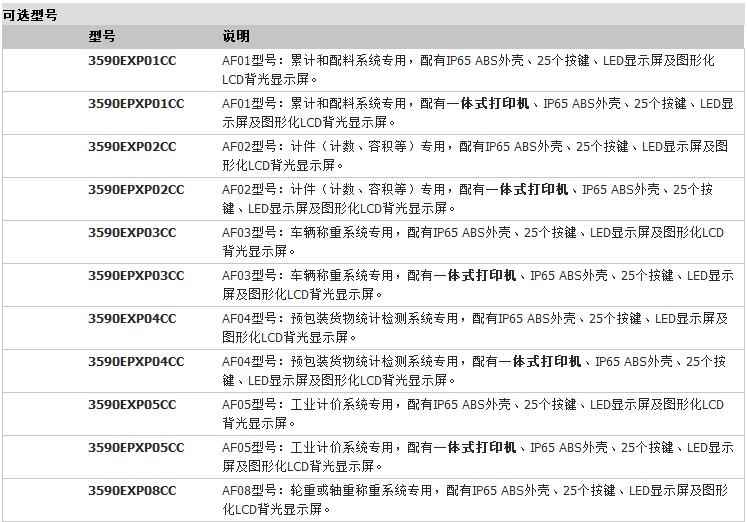Click the 3590EXP03CC 车辆称重系统 description
The width and height of the screenshot is (747, 522).
pyautogui.click(x=472, y=242)
